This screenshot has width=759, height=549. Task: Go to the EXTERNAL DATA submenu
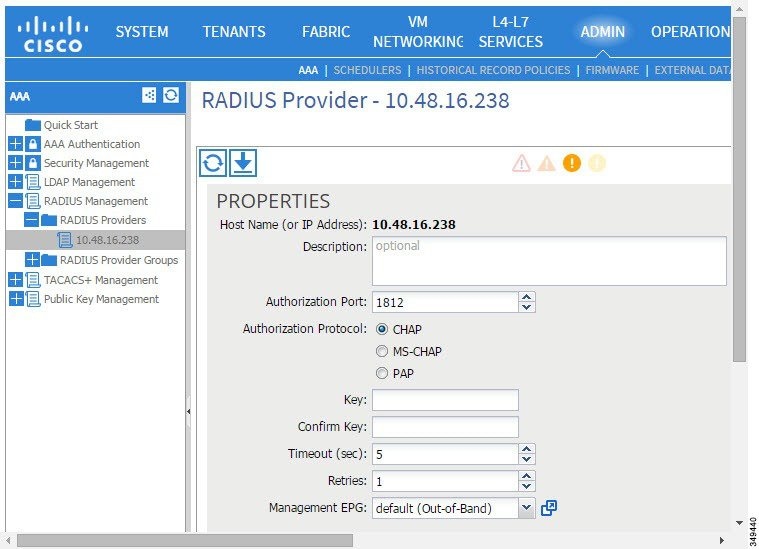[692, 70]
